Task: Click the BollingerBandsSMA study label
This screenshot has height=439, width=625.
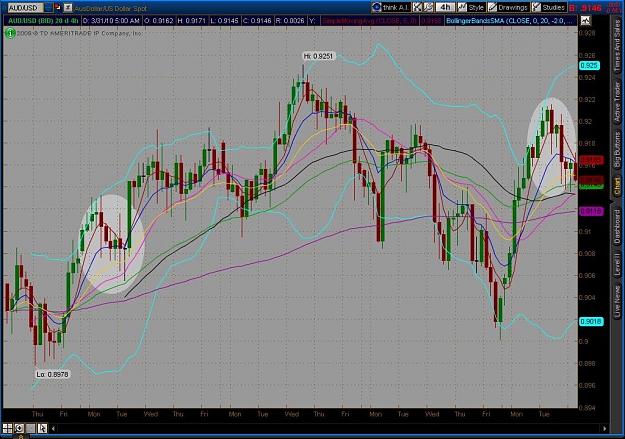Action: pyautogui.click(x=510, y=20)
